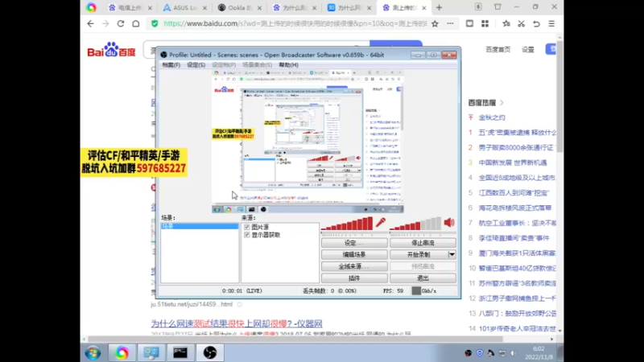Click the OBS system tray icon
The image size is (644, 362).
[x=469, y=353]
